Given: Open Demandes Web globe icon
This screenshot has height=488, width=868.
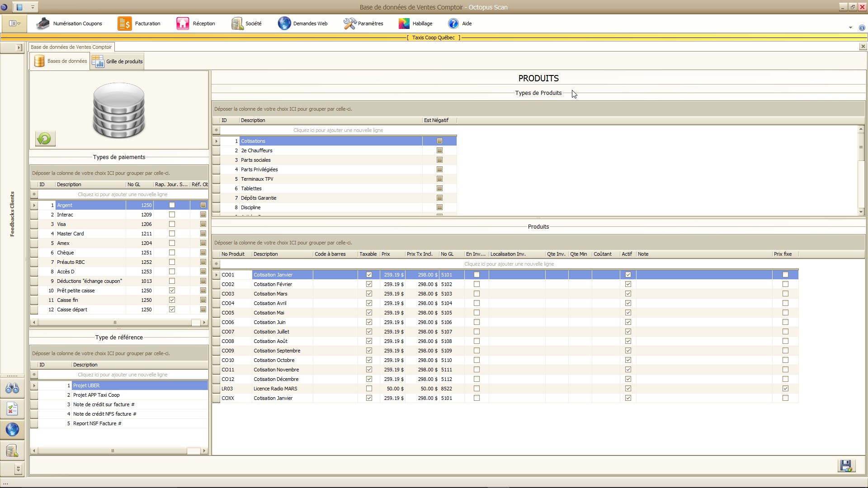Looking at the screenshot, I should 284,23.
